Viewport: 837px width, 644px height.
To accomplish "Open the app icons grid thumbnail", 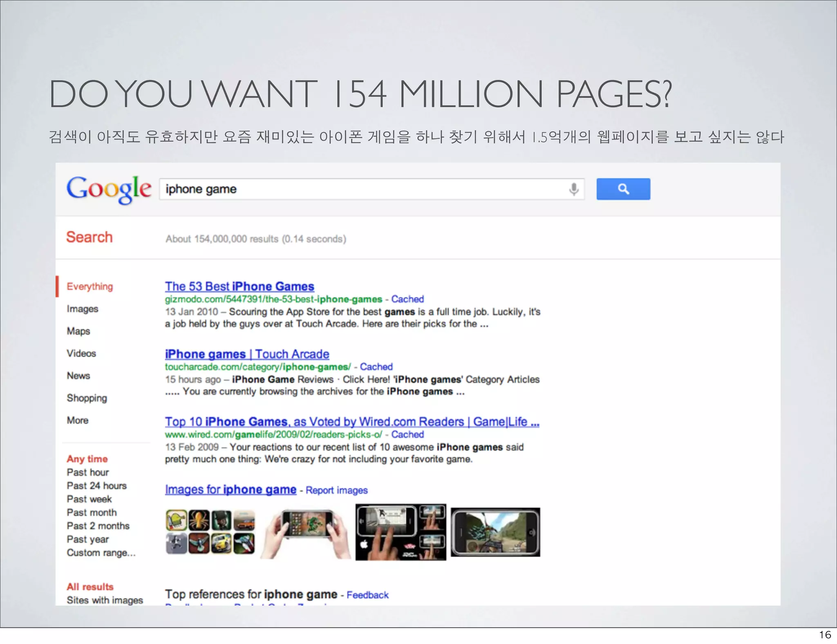I will [x=210, y=532].
